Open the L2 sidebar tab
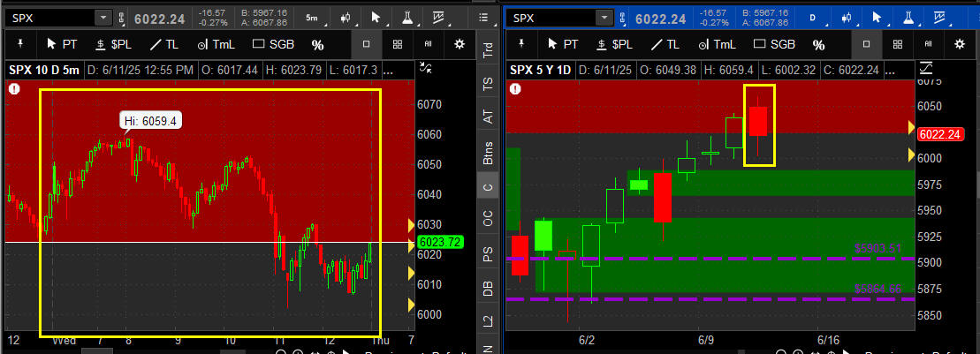 488,321
